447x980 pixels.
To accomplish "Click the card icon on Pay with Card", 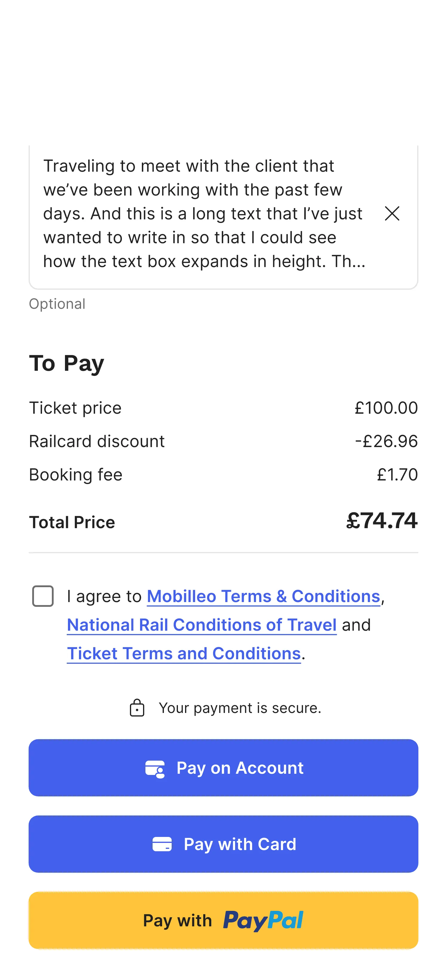I will (162, 844).
